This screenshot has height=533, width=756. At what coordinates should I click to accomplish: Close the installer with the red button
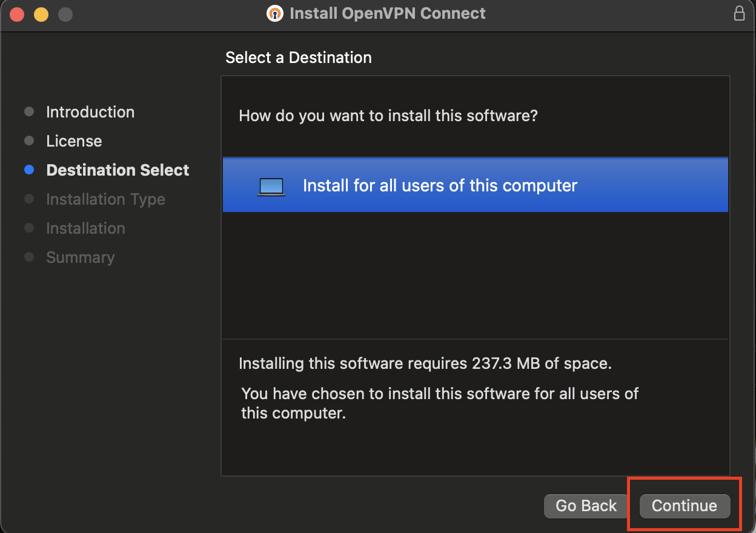[17, 14]
